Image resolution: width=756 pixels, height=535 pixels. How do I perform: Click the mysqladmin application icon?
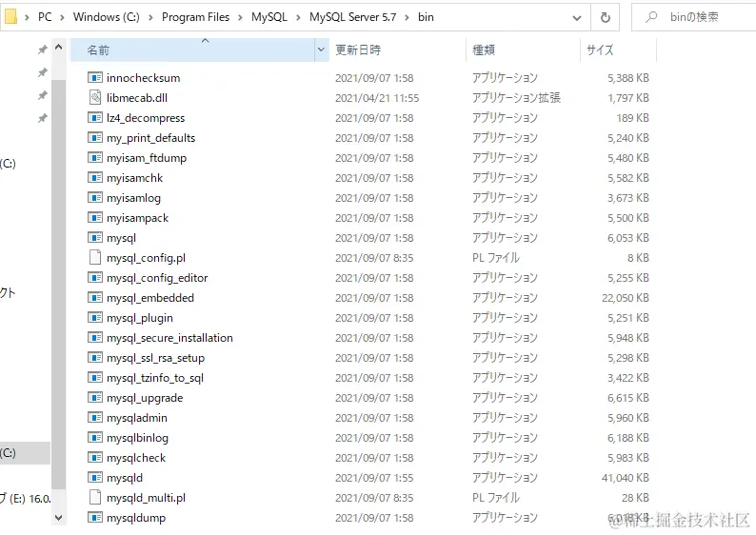(x=95, y=418)
